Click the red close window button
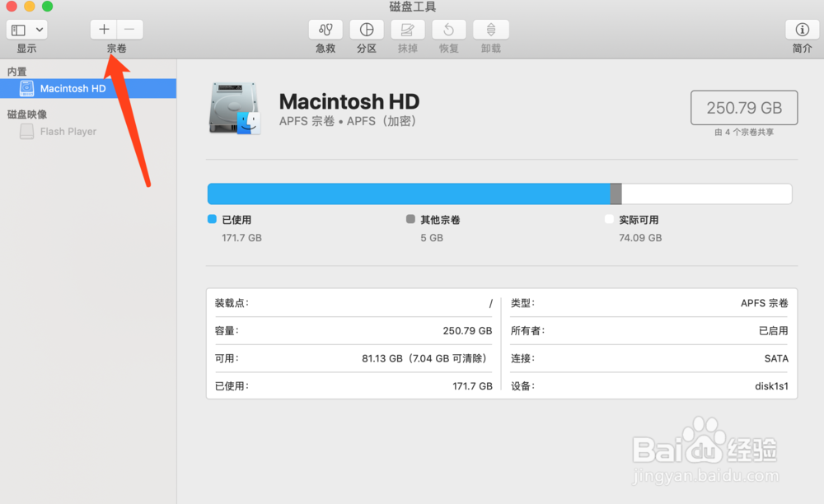 point(12,7)
